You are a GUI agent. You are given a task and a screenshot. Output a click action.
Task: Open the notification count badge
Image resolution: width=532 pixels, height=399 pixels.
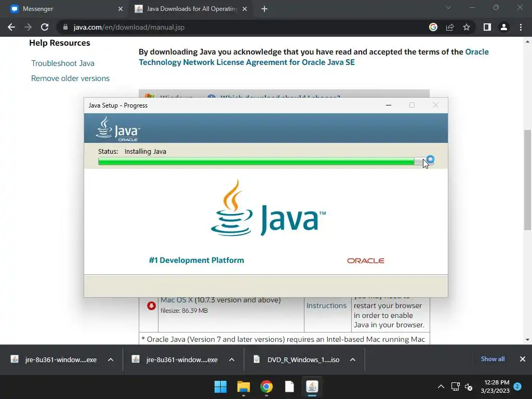517,387
